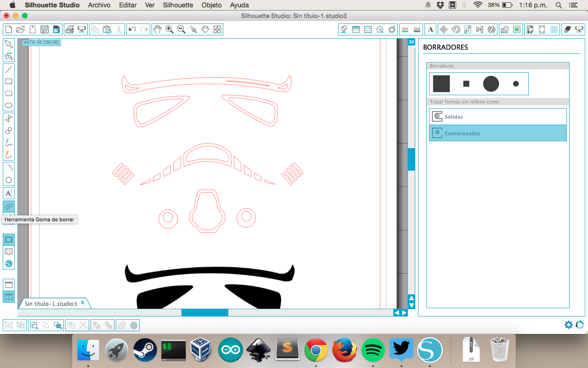Select the Sin título-1.studio3 document tab
Image resolution: width=588 pixels, height=368 pixels.
tap(54, 304)
